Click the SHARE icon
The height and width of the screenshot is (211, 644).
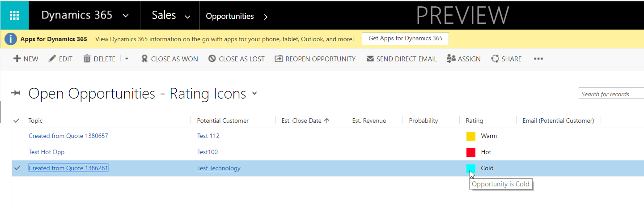pos(495,59)
